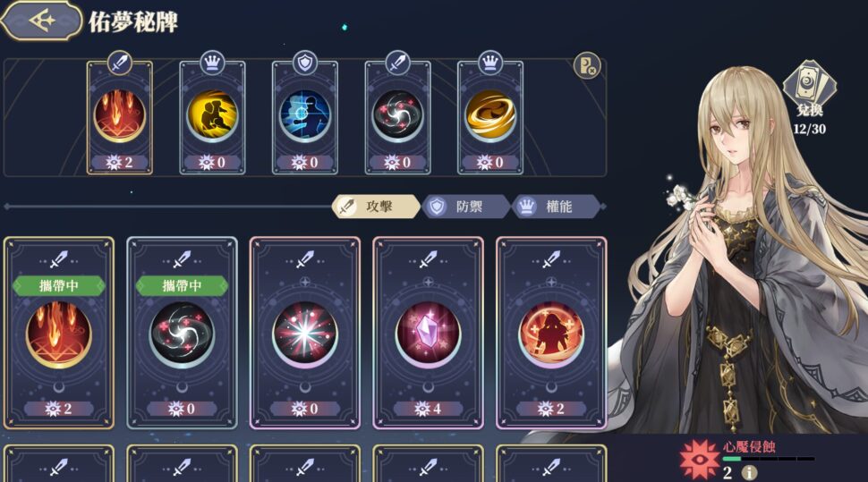Pick the red silhouette aura card costing 2
Viewport: 868px width, 482px height.
pyautogui.click(x=551, y=334)
